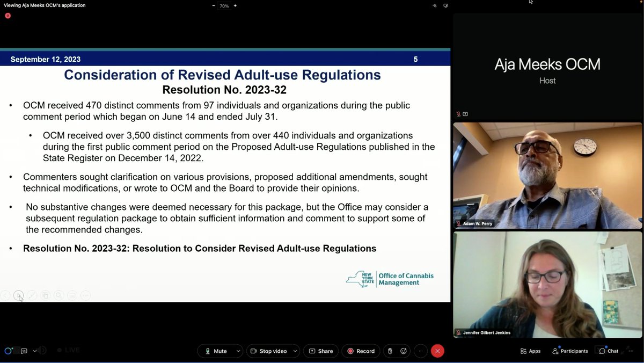The image size is (644, 363).
Task: Click the copy/pages icon on slide toolbar
Action: click(45, 295)
